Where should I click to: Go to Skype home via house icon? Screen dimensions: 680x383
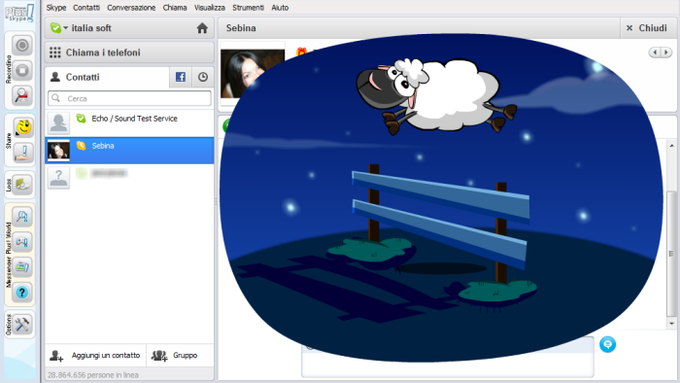pos(202,28)
